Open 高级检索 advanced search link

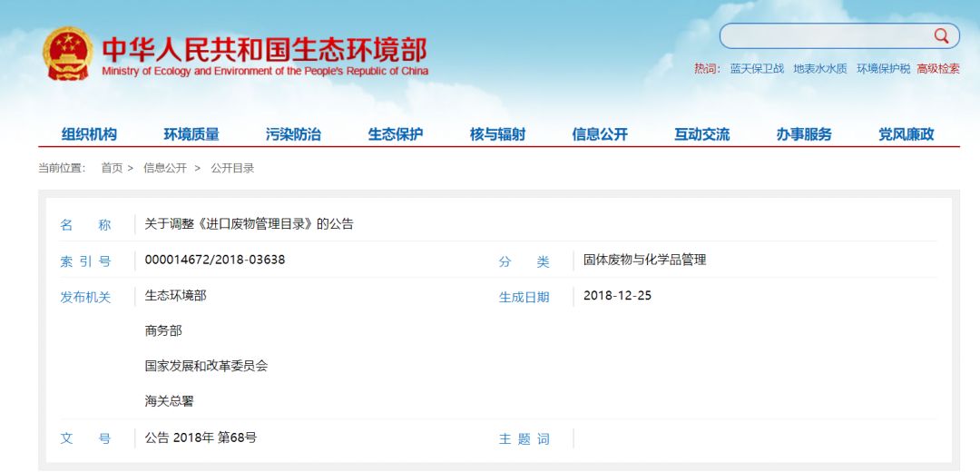point(938,69)
